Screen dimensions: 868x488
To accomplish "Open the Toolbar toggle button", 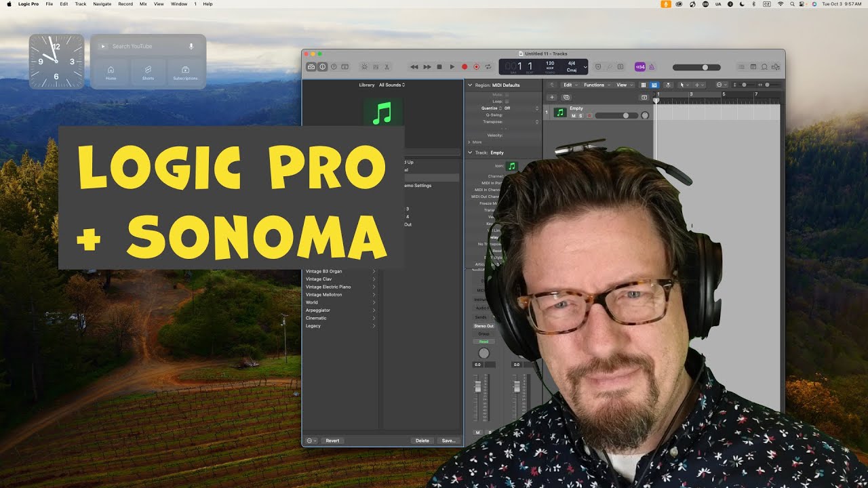I will 344,66.
